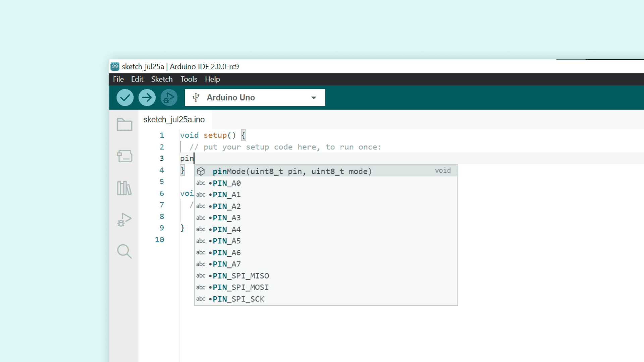Select the PIN_A0 autocomplete suggestion
644x362 pixels.
(226, 183)
